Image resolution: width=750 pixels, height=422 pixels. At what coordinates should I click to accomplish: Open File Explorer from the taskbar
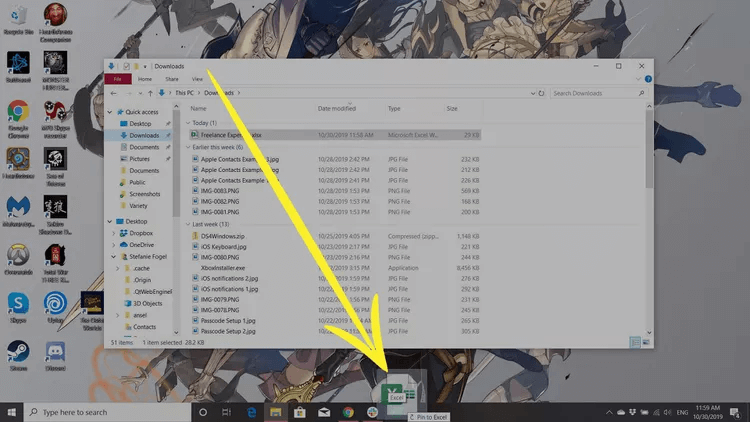276,412
